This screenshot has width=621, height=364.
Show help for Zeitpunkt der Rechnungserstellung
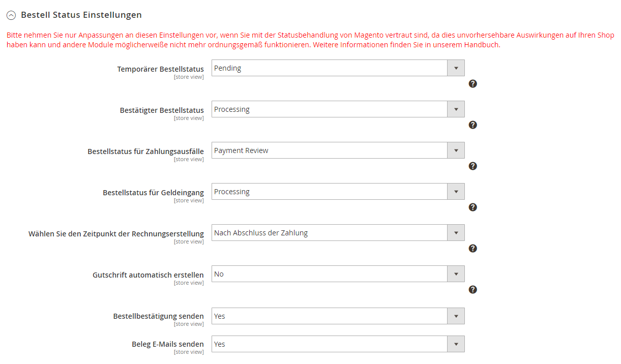tap(472, 249)
